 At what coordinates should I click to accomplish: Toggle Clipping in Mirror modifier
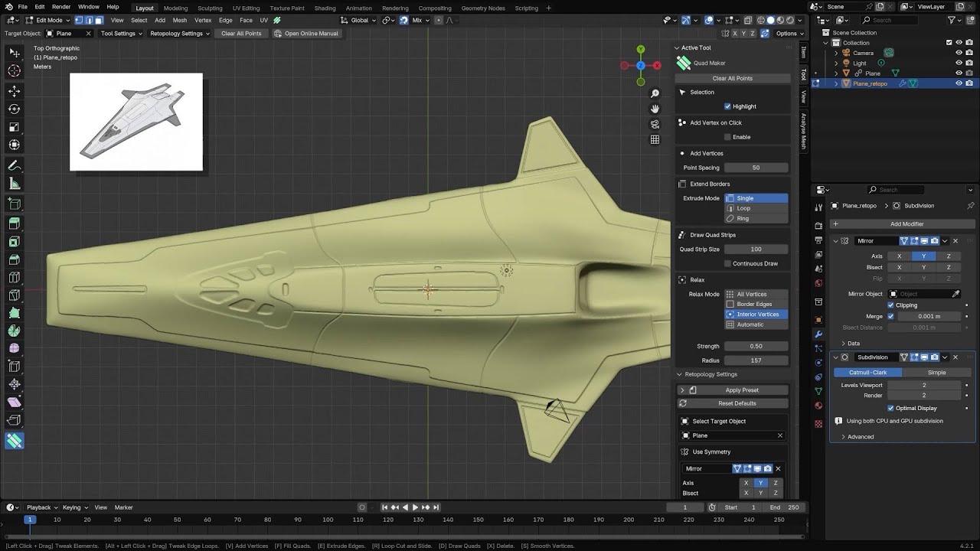click(x=890, y=305)
